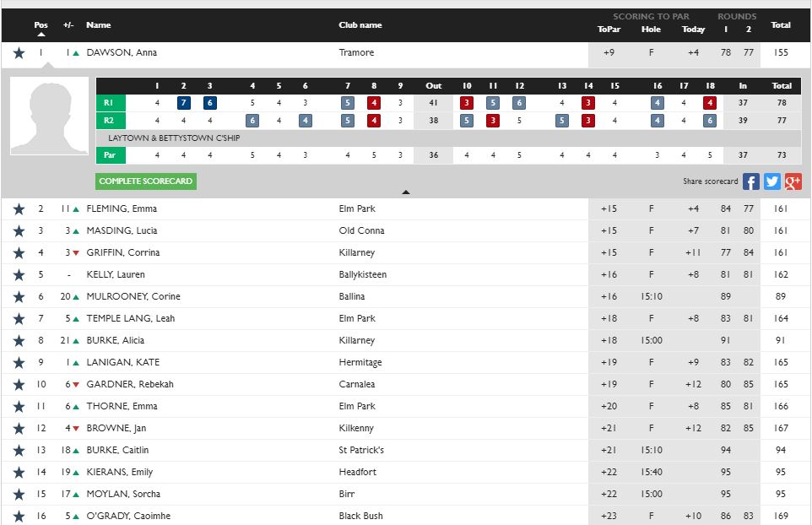The width and height of the screenshot is (812, 525).
Task: Click star icon beside GARDNER, Rebekah
Action: point(19,385)
